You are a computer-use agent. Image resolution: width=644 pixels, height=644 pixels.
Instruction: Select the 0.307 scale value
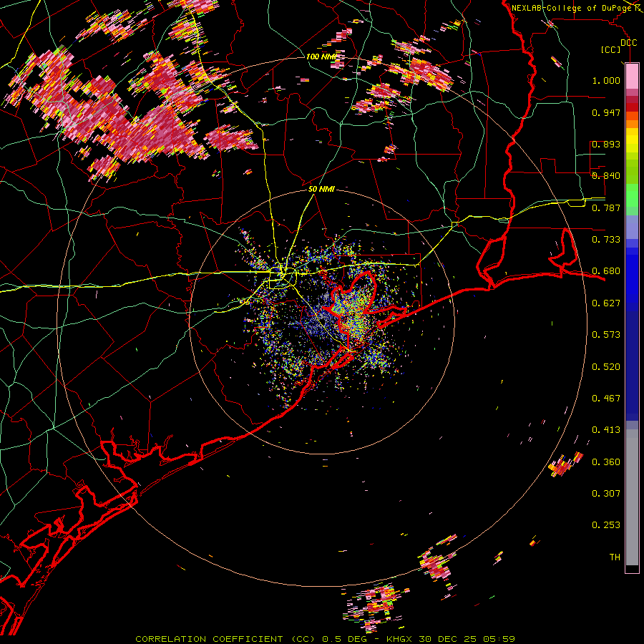pyautogui.click(x=606, y=494)
